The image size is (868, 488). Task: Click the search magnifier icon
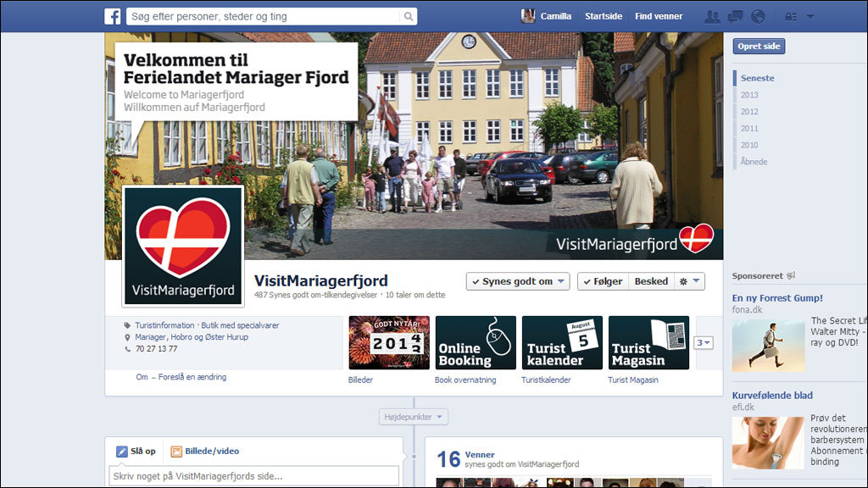[x=408, y=17]
